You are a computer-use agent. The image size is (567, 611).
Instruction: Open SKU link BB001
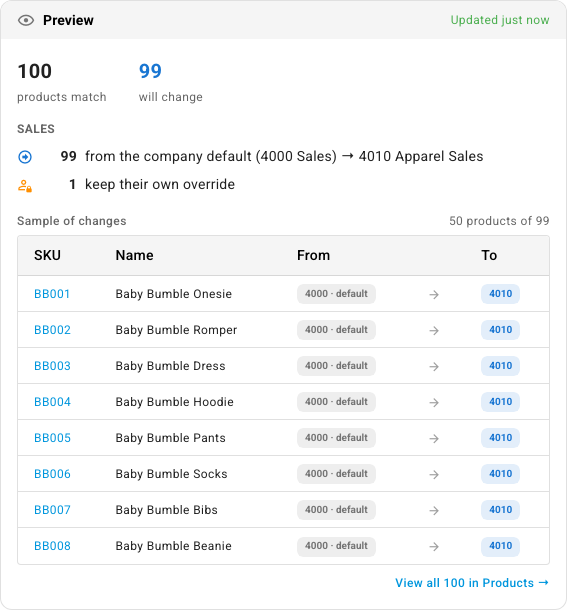click(52, 294)
